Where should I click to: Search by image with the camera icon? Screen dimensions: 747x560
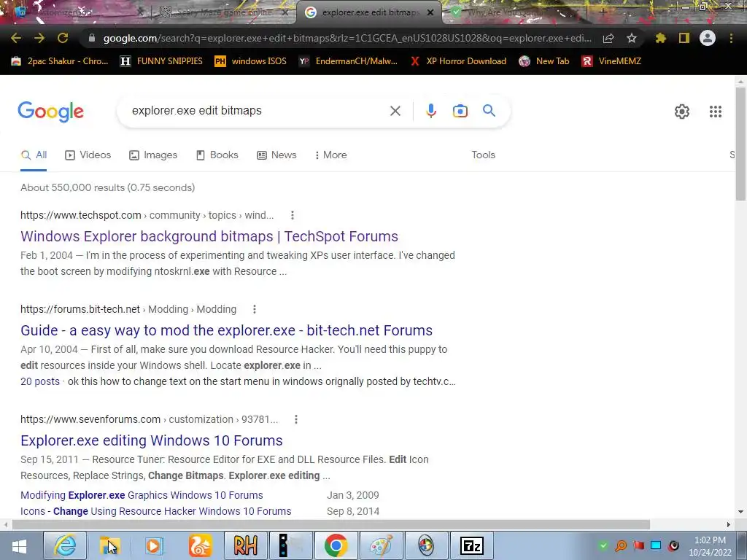click(460, 111)
